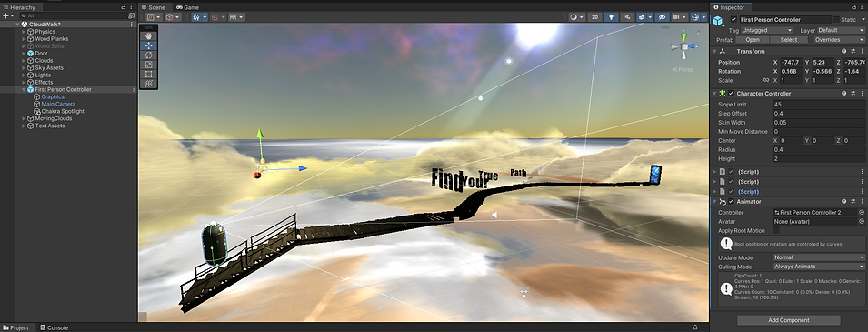Toggle 2D view mode
Image resolution: width=868 pixels, height=332 pixels.
click(x=595, y=17)
